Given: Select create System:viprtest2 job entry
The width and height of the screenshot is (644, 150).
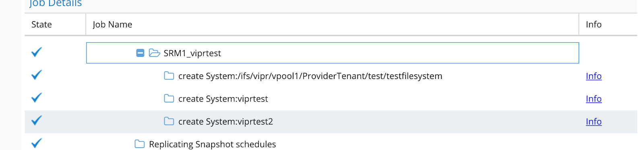Looking at the screenshot, I should coord(225,122).
